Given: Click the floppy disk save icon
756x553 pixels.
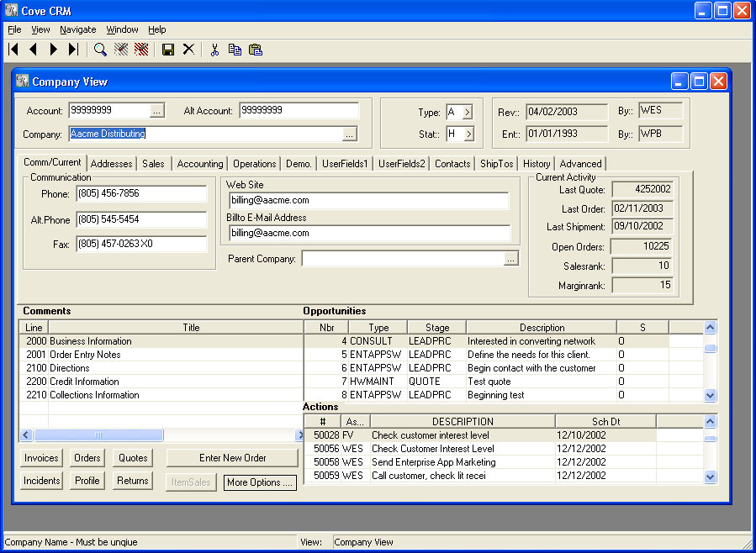Looking at the screenshot, I should (168, 50).
